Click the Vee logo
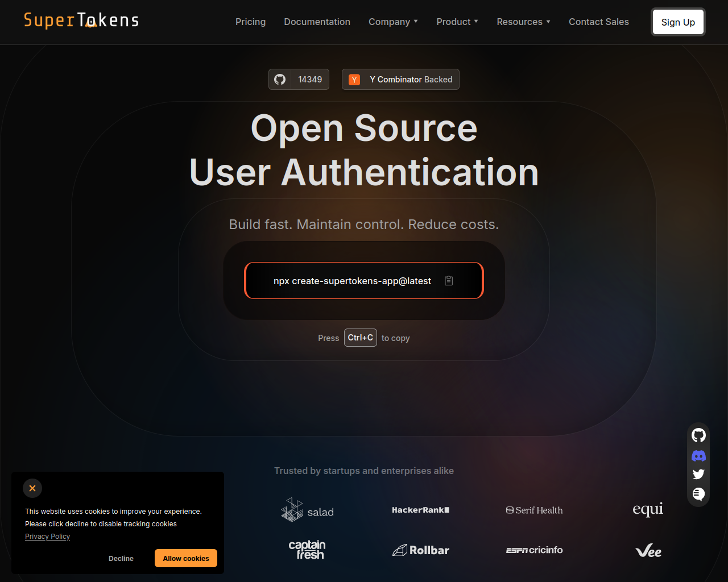Viewport: 728px width, 582px height. click(x=648, y=551)
